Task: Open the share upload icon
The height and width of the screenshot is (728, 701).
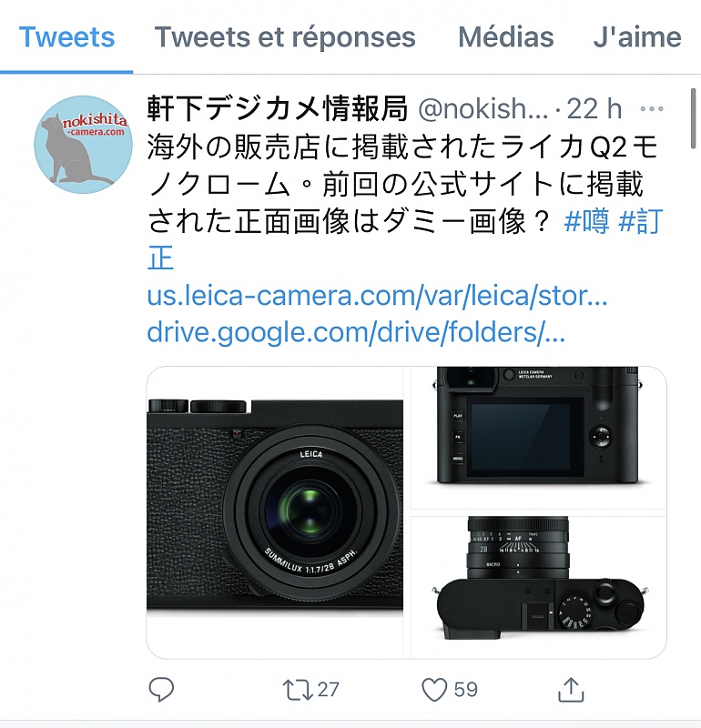Action: (x=571, y=689)
